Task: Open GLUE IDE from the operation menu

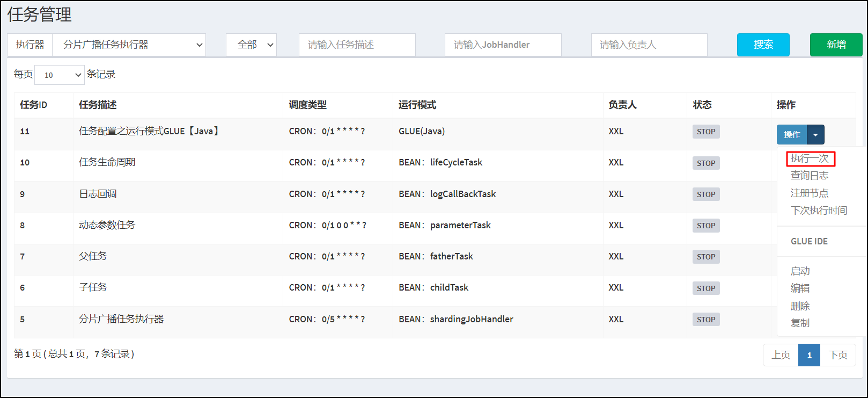Action: [809, 242]
